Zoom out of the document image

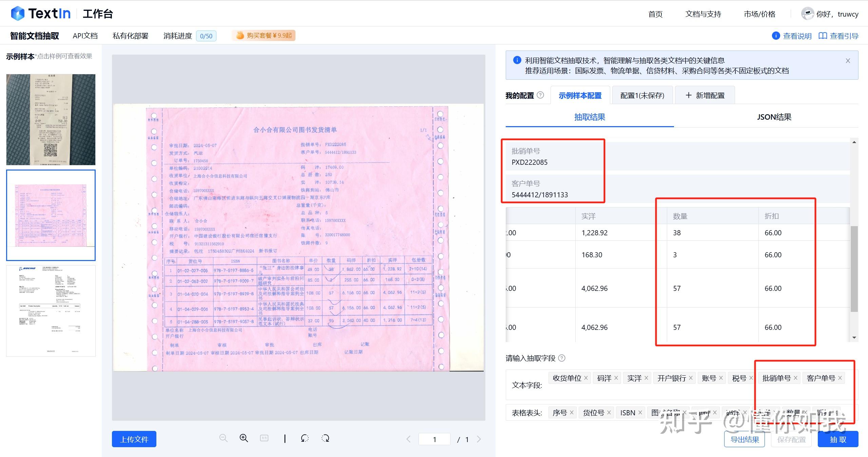224,438
